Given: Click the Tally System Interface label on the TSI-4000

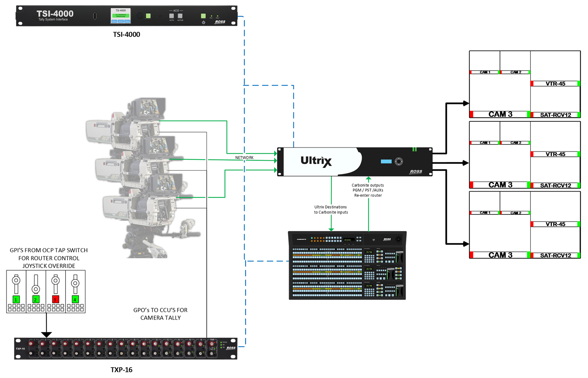Looking at the screenshot, I should tap(53, 19).
